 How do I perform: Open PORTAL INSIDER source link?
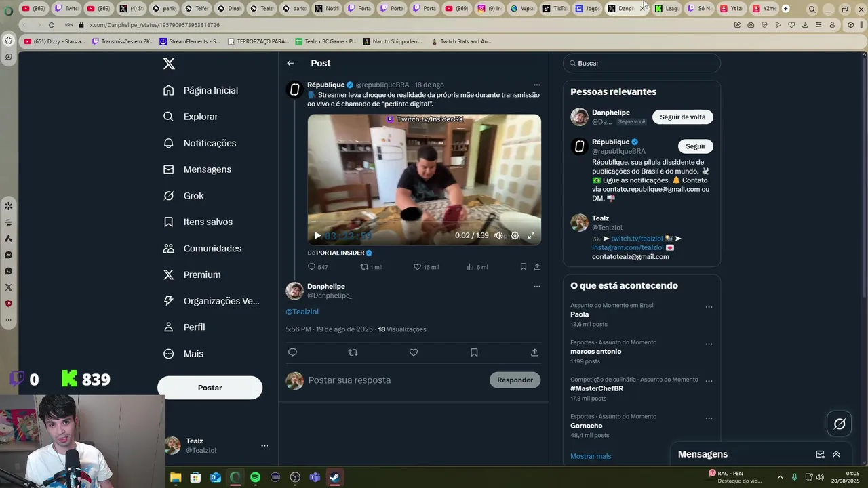coord(344,253)
